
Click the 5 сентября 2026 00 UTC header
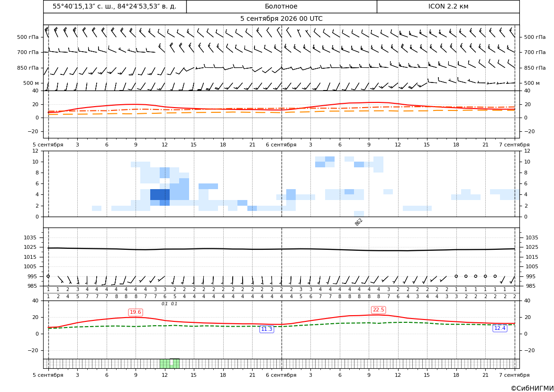coord(281,19)
